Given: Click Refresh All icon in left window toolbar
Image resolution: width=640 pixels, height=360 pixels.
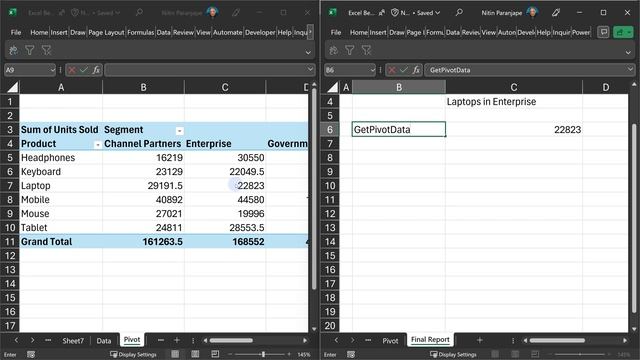Looking at the screenshot, I should coord(13,50).
